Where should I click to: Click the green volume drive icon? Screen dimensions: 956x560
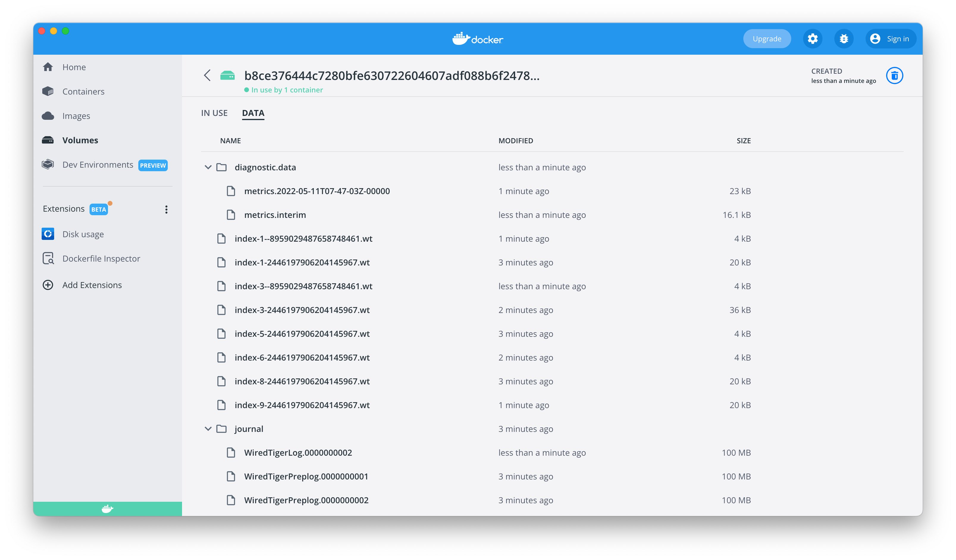click(x=228, y=75)
